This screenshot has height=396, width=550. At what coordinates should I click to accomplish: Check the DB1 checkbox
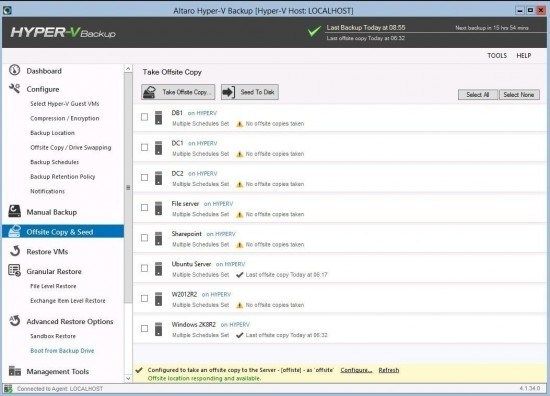(144, 117)
